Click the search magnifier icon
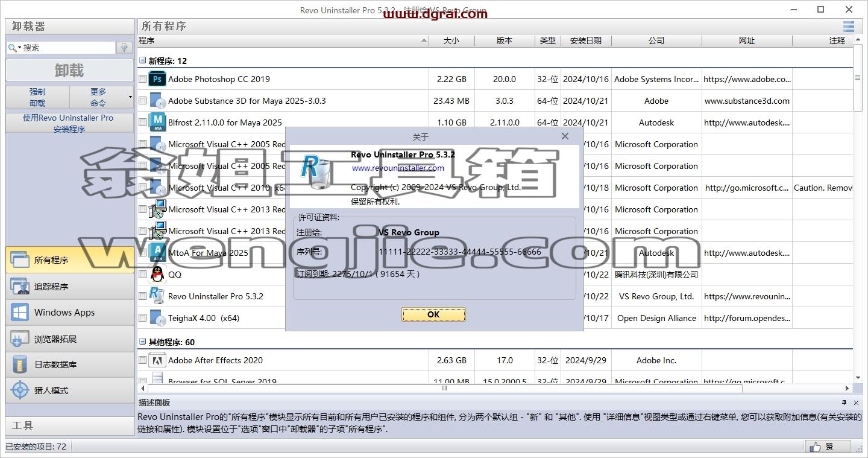868x458 pixels. 13,48
